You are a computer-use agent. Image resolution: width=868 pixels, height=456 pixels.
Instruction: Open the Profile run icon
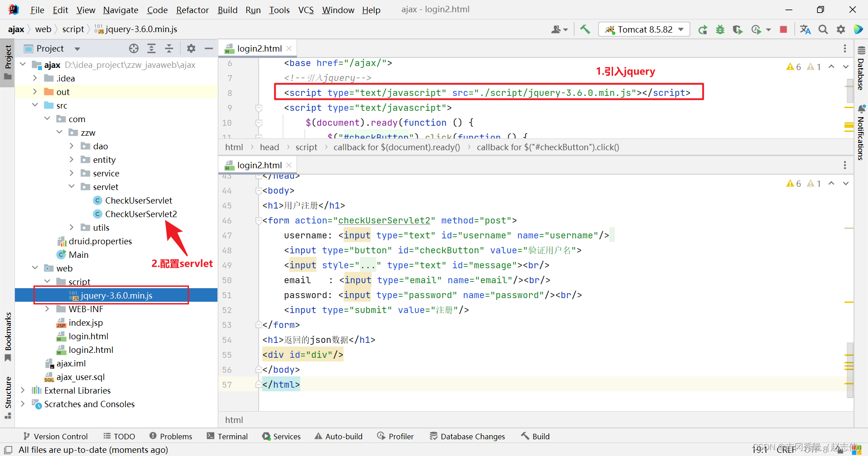point(756,29)
